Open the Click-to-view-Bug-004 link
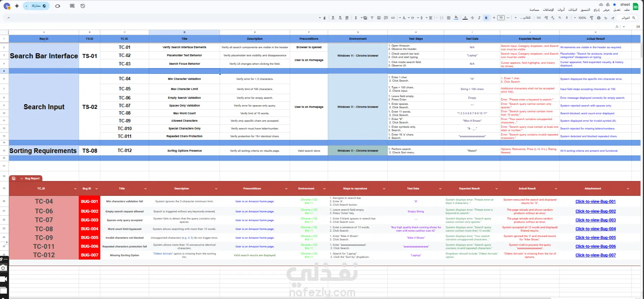644x299 pixels. click(x=595, y=229)
